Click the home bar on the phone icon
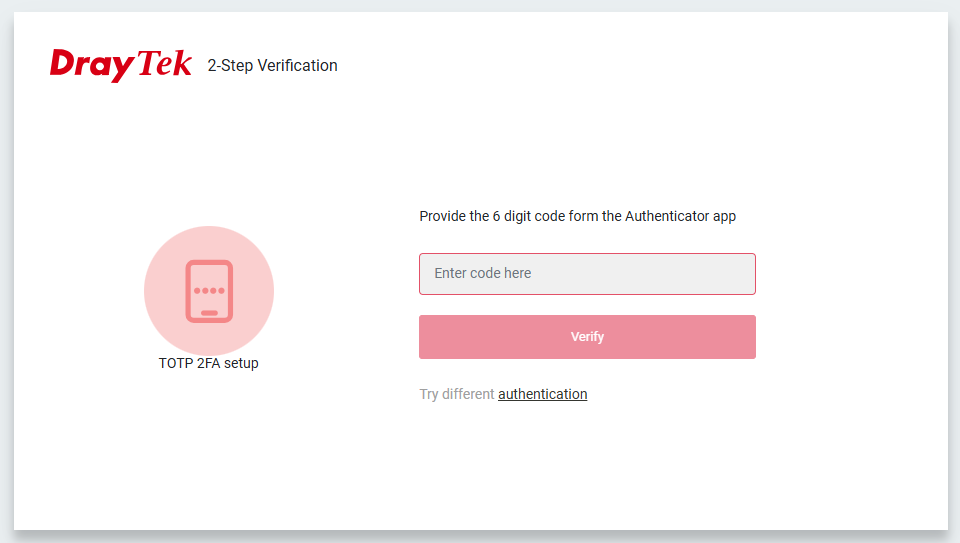The width and height of the screenshot is (960, 543). pos(209,313)
